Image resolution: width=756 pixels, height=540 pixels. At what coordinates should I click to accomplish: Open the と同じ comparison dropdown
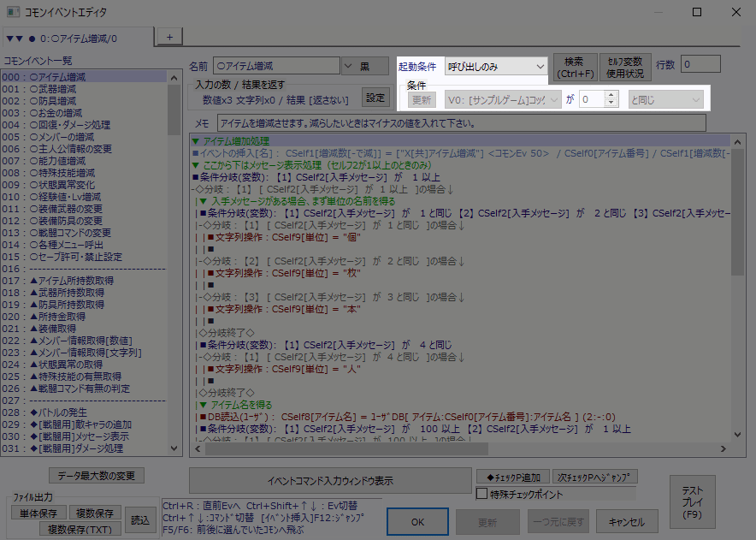pos(665,100)
